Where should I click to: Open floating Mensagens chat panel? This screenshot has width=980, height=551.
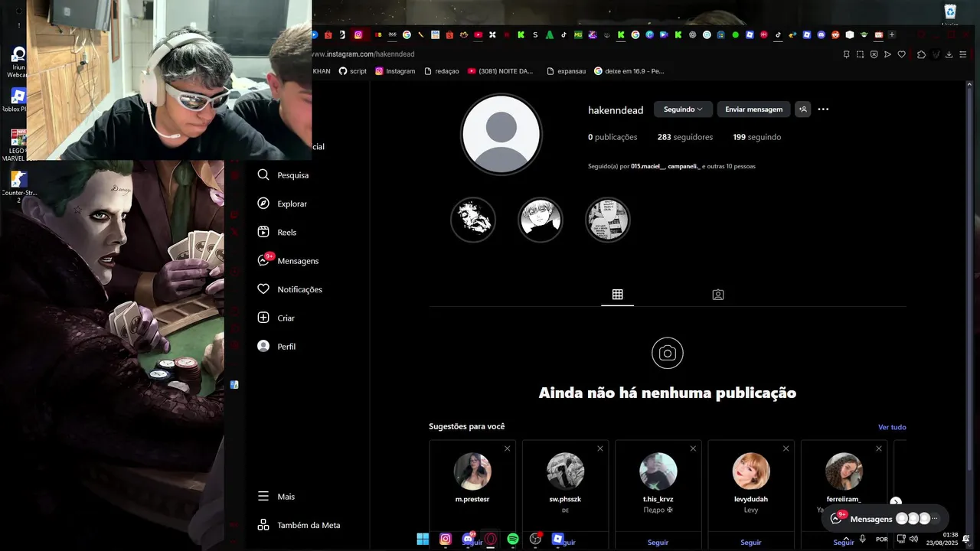pyautogui.click(x=885, y=519)
